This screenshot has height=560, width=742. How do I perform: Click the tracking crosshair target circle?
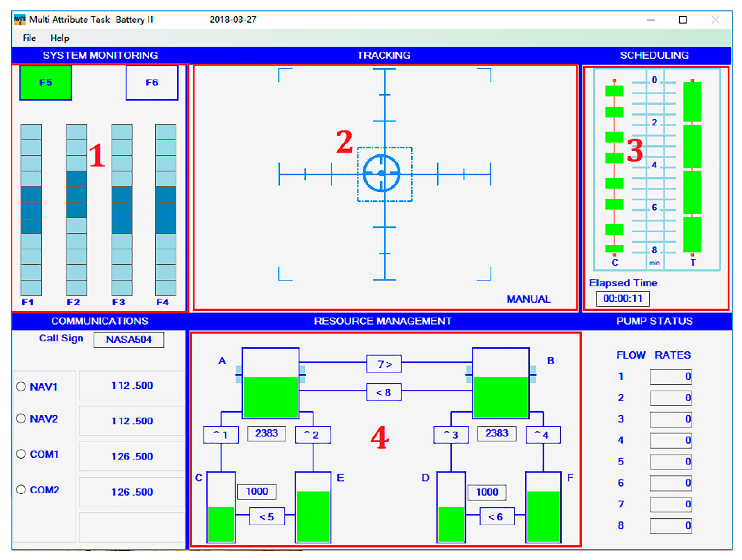(381, 173)
